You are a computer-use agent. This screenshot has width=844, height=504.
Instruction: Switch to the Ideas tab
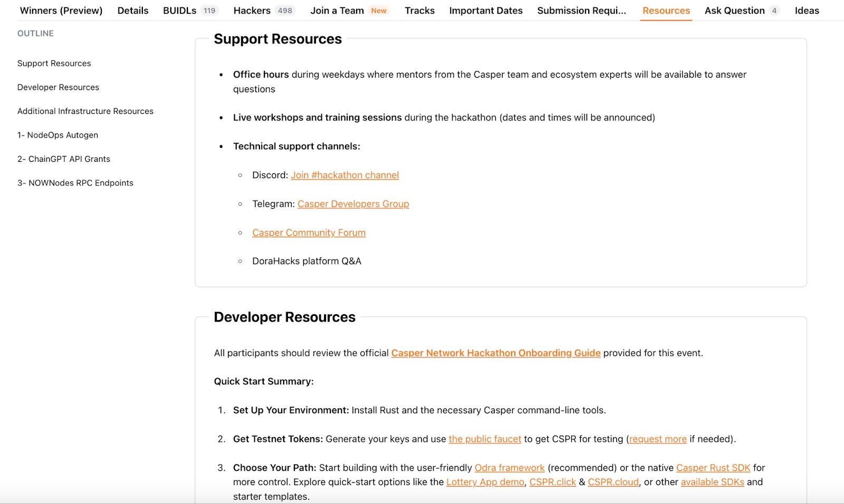pos(807,11)
